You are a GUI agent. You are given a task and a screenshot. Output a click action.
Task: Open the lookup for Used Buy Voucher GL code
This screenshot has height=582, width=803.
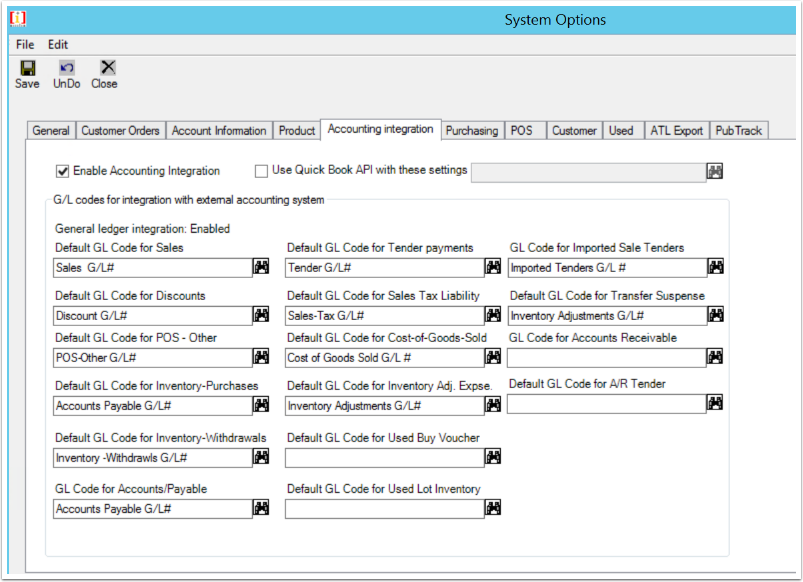493,456
